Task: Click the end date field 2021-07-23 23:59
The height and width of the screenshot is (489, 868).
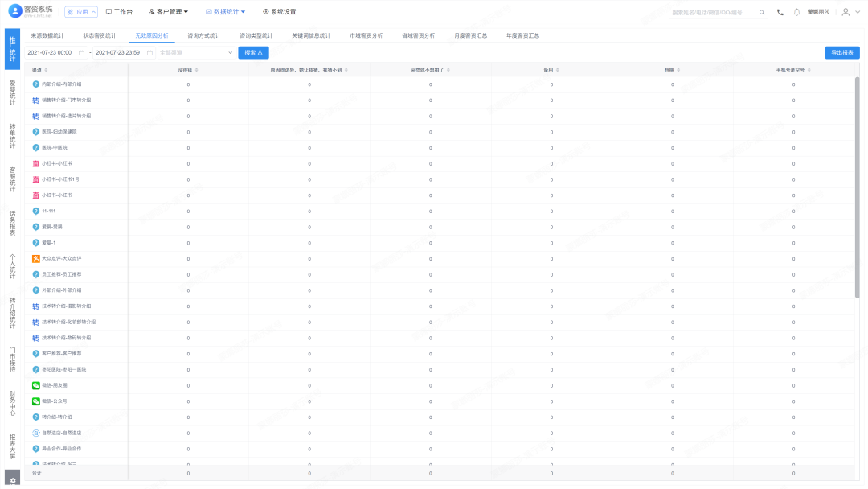Action: point(124,52)
